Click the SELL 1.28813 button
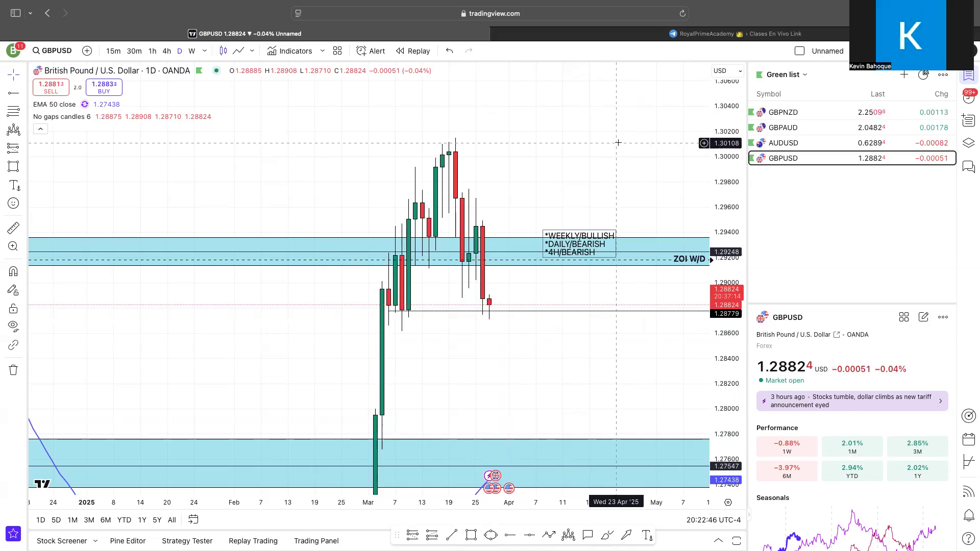Screen dimensions: 980x551 [x=51, y=87]
